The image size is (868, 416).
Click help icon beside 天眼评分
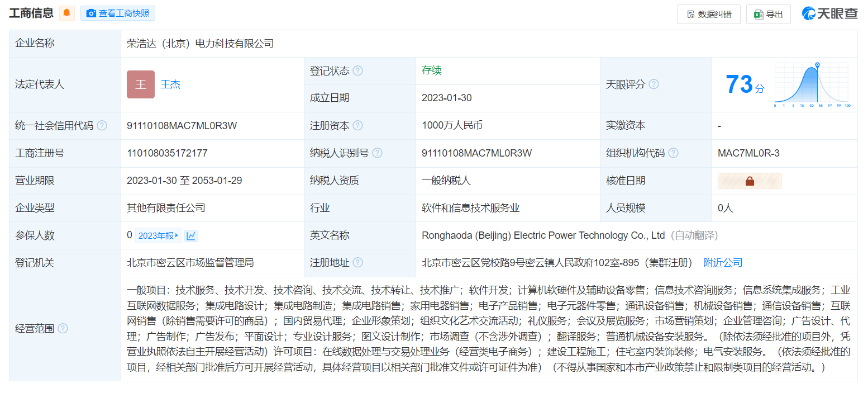click(x=654, y=84)
